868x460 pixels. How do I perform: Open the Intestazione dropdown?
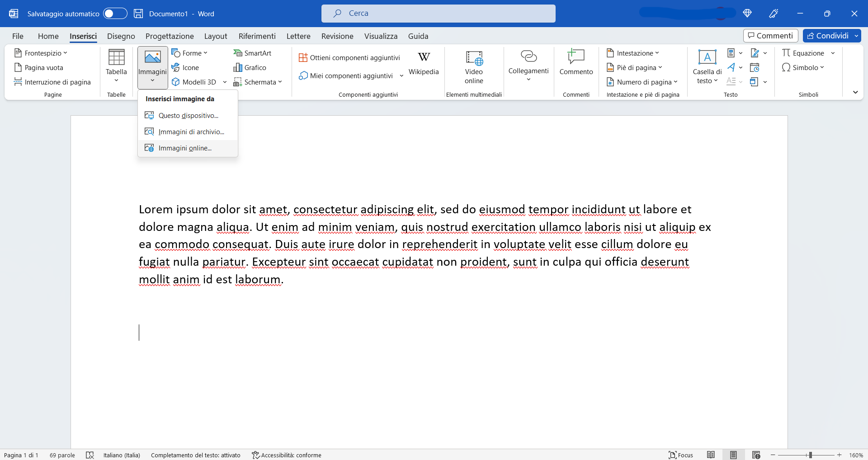pos(633,53)
